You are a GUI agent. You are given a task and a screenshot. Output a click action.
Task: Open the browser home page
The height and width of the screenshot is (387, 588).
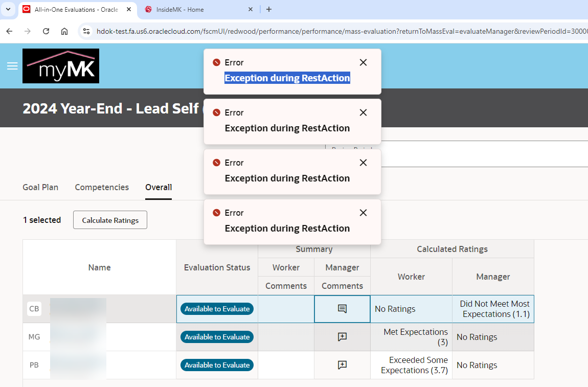[64, 31]
